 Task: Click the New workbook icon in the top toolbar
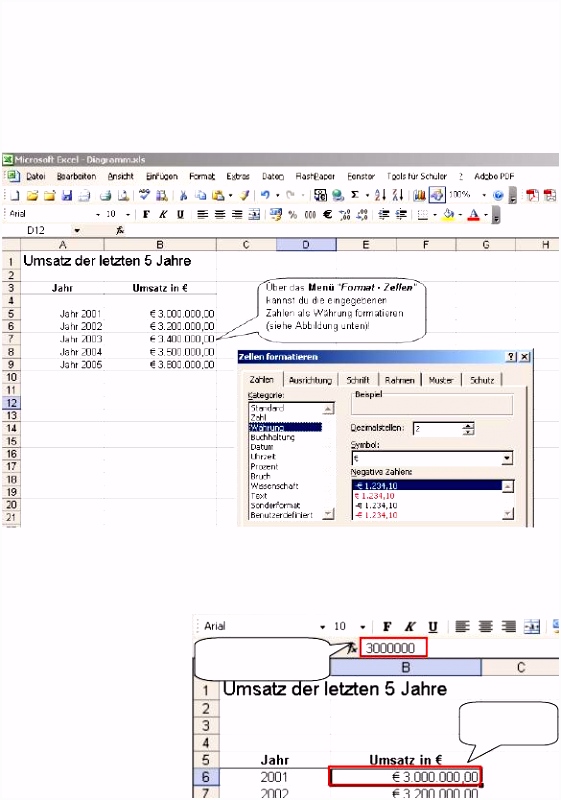tap(14, 195)
